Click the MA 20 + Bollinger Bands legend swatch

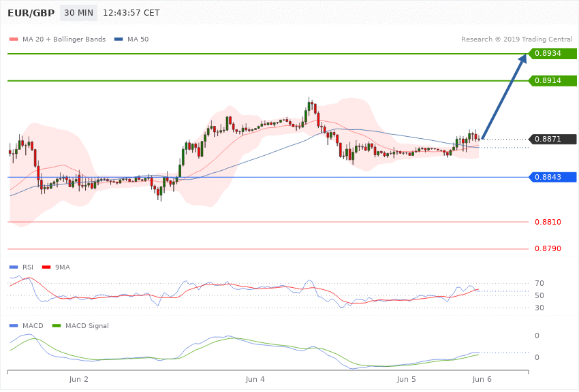[x=14, y=39]
